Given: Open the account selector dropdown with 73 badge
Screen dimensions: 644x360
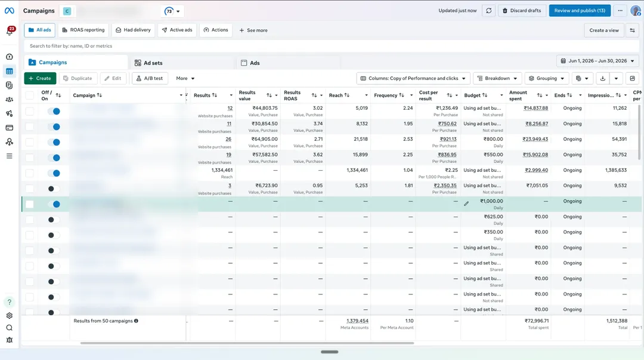Looking at the screenshot, I should point(172,11).
